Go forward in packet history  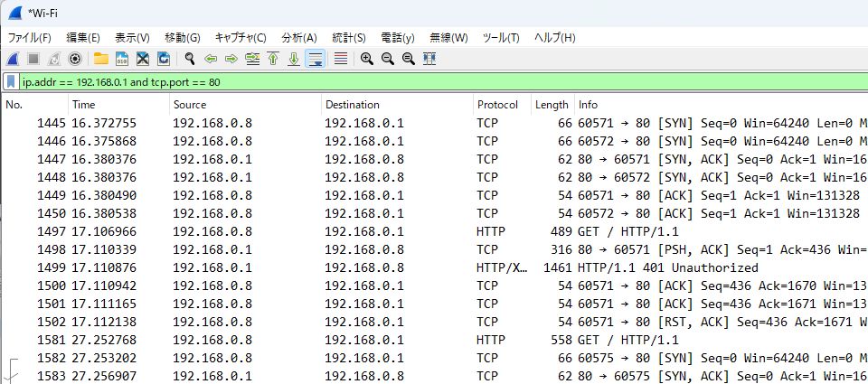(231, 59)
